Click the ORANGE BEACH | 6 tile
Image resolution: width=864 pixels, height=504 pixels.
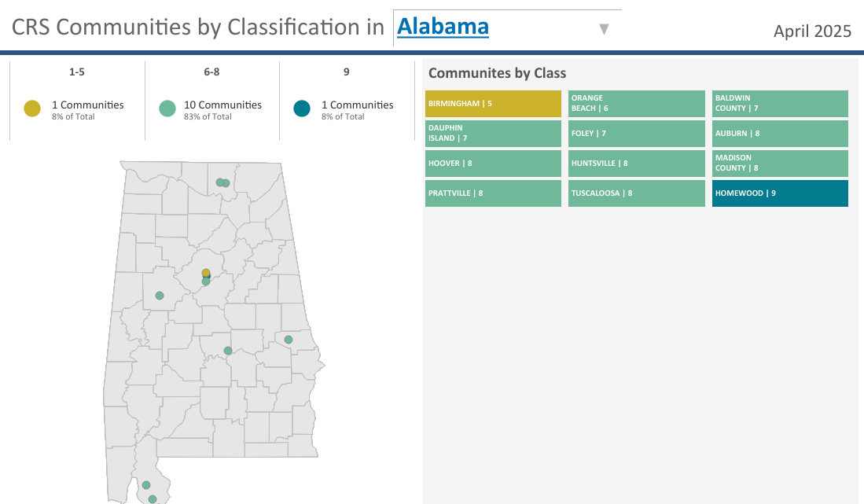[x=637, y=104]
